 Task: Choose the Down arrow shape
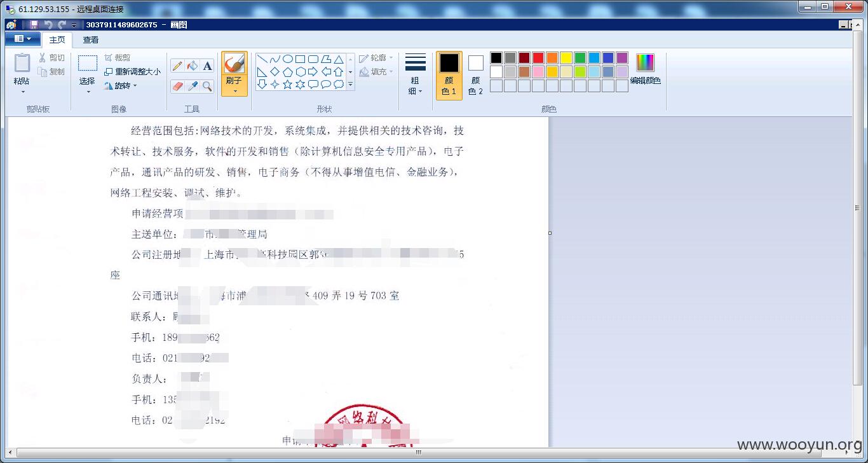point(262,85)
